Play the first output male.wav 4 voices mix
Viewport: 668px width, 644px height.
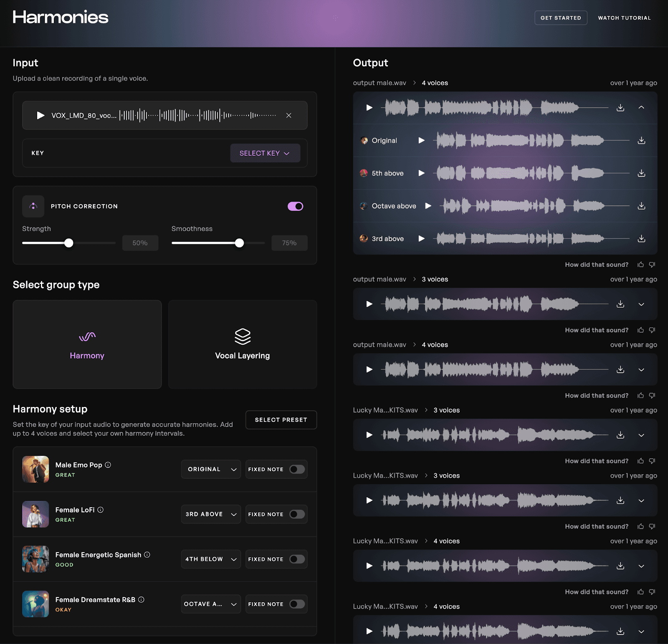tap(369, 108)
